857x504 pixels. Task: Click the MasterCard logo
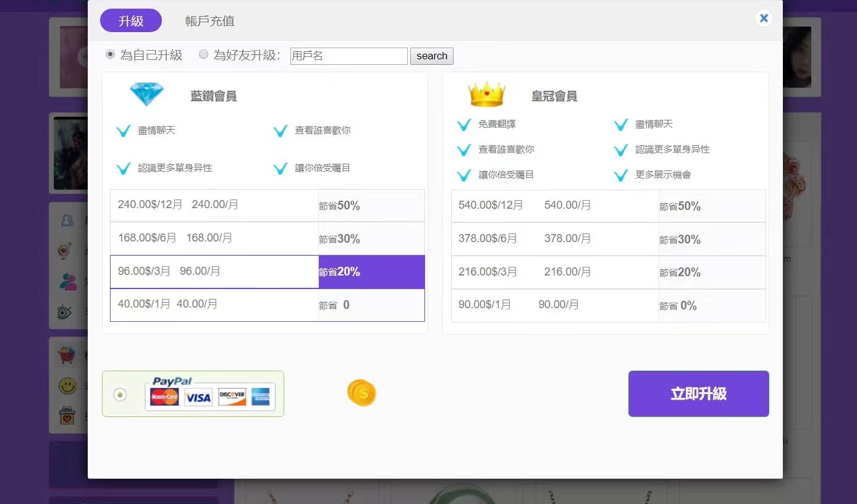click(164, 397)
